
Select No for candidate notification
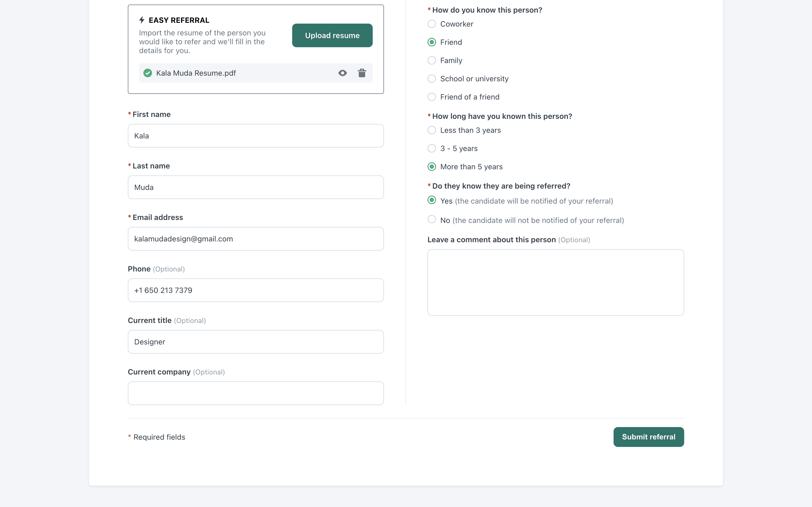pyautogui.click(x=432, y=219)
